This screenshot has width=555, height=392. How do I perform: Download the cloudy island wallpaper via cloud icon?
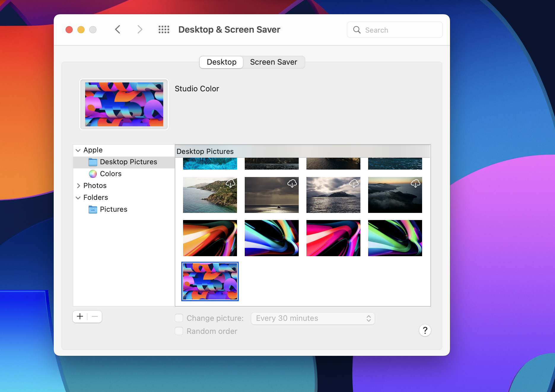point(354,184)
